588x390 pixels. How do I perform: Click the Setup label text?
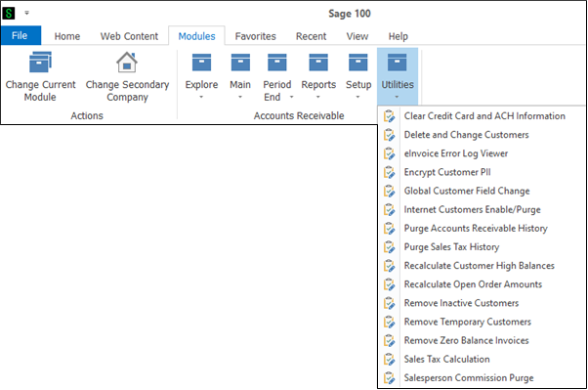click(x=358, y=85)
